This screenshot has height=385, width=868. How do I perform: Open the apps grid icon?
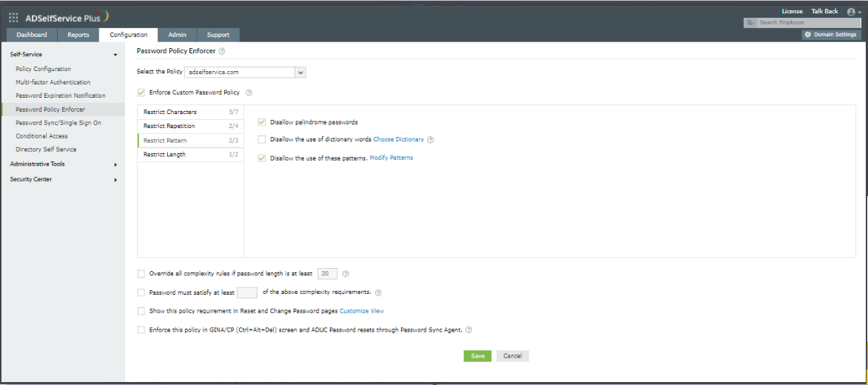(x=14, y=16)
